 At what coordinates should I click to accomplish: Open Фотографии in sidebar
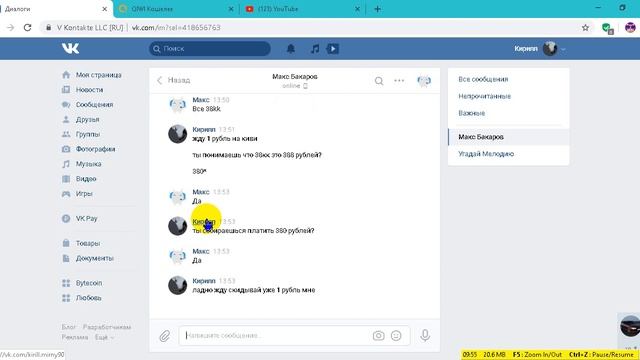click(95, 149)
